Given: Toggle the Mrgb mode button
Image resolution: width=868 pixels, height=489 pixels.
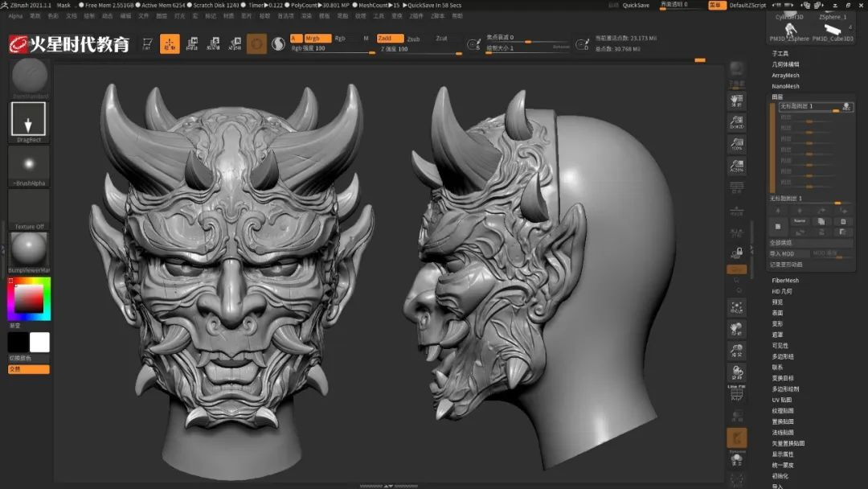Looking at the screenshot, I should pyautogui.click(x=317, y=39).
